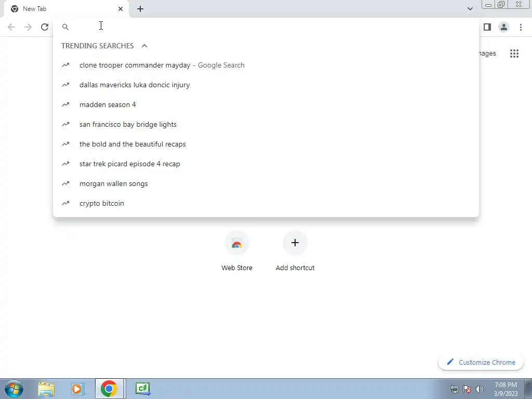Open the Google apps grid
The width and height of the screenshot is (532, 399).
514,54
